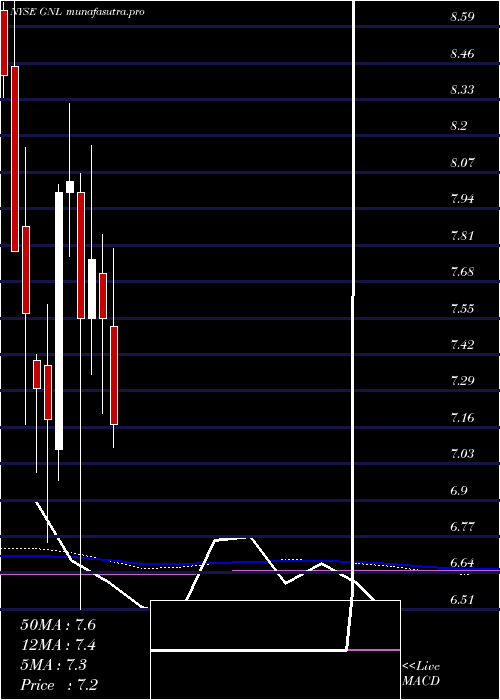Click the Price : 7.2 readout
This screenshot has width=500, height=700.
pos(59,685)
